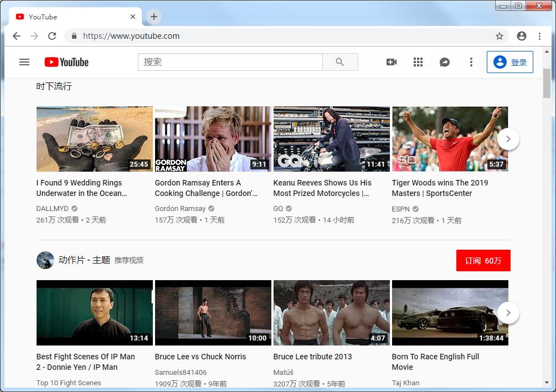Open Chrome's three-dot menu
The height and width of the screenshot is (392, 556).
tap(539, 36)
